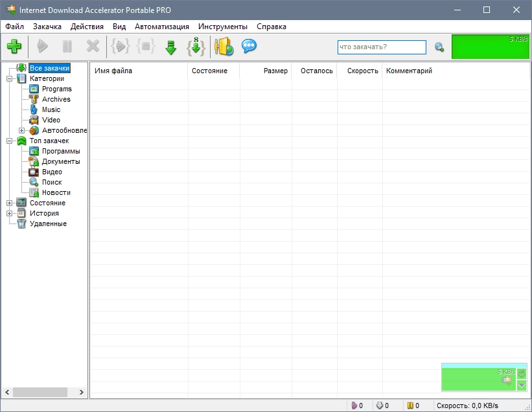Click the Скорость: 0,0 KB/s status text
Image resolution: width=532 pixels, height=412 pixels.
467,406
